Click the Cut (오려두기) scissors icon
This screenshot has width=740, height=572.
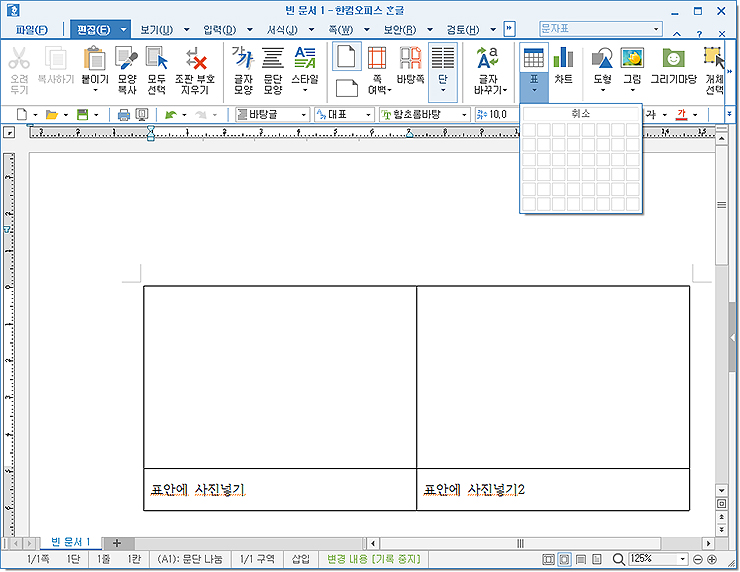point(19,59)
